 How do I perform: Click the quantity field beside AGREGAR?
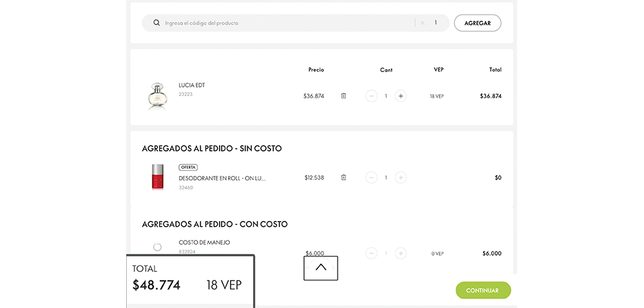pos(436,23)
